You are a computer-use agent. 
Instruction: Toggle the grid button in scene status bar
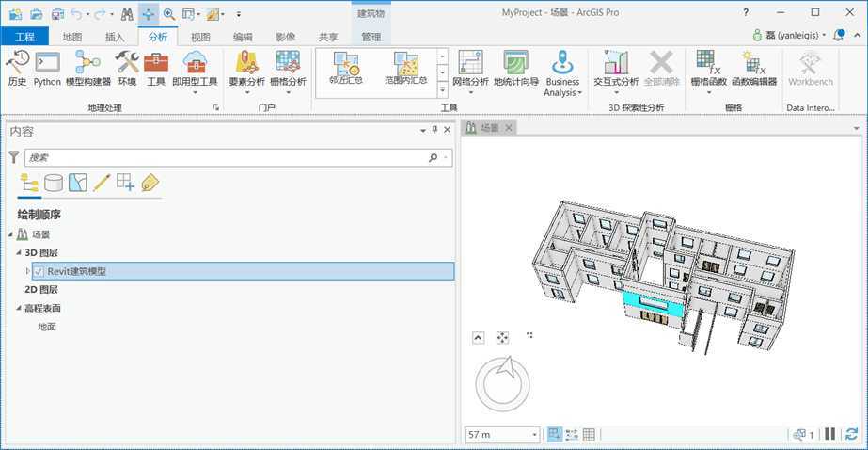[589, 435]
